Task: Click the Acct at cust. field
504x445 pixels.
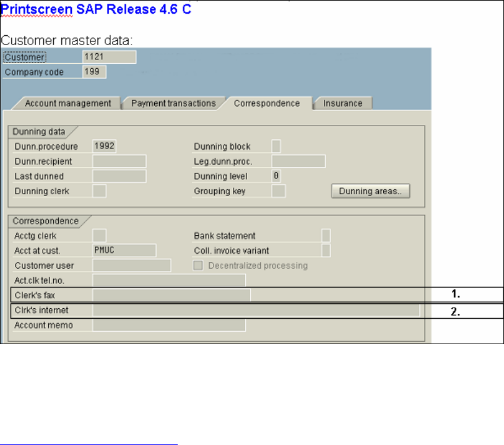Action: tap(124, 250)
